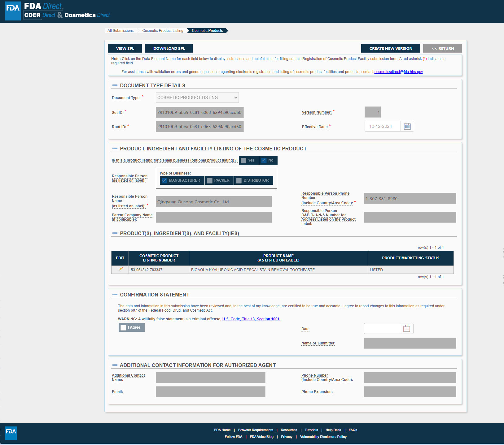Click the FDA logo in footer
This screenshot has height=445, width=504.
tap(11, 433)
